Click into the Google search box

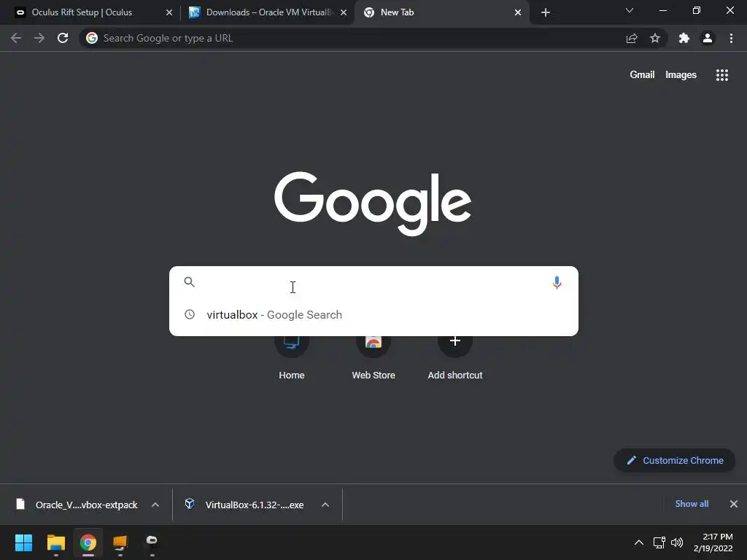373,282
